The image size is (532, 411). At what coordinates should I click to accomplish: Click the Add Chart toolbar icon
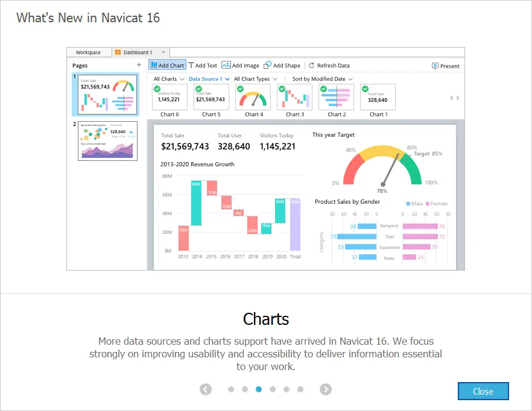pyautogui.click(x=154, y=65)
